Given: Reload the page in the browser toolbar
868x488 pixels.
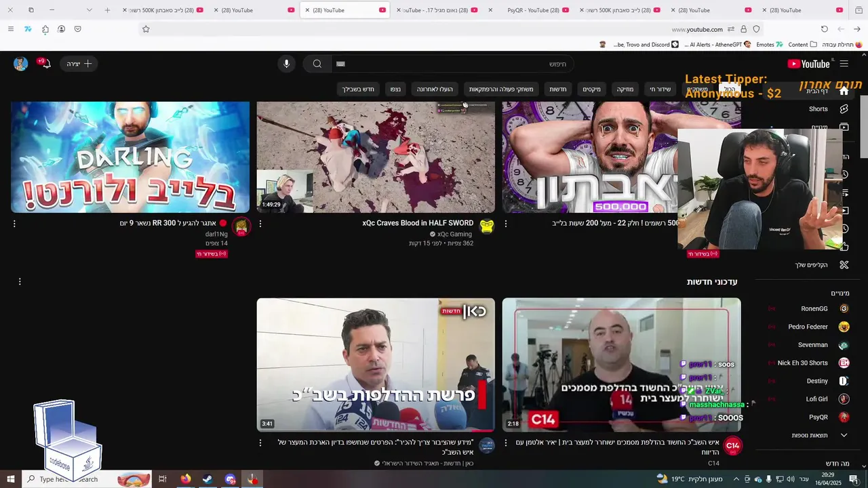Looking at the screenshot, I should (x=825, y=29).
